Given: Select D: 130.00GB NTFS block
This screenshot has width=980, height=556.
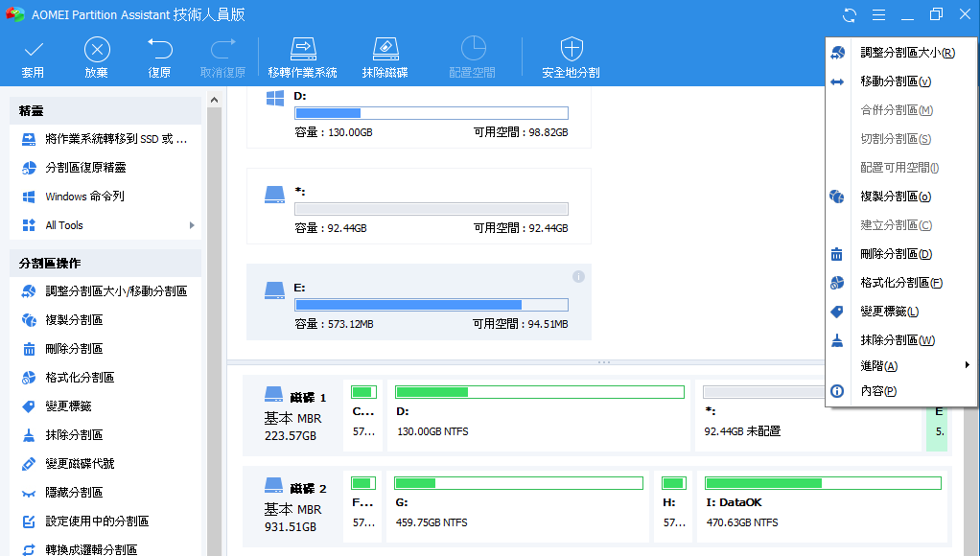Looking at the screenshot, I should 539,415.
